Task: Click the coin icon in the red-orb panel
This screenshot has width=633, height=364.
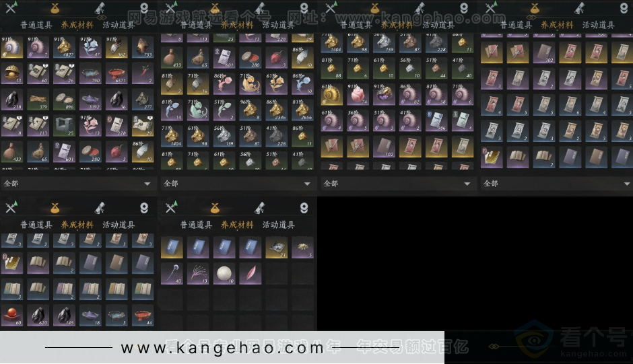Action: pyautogui.click(x=144, y=208)
